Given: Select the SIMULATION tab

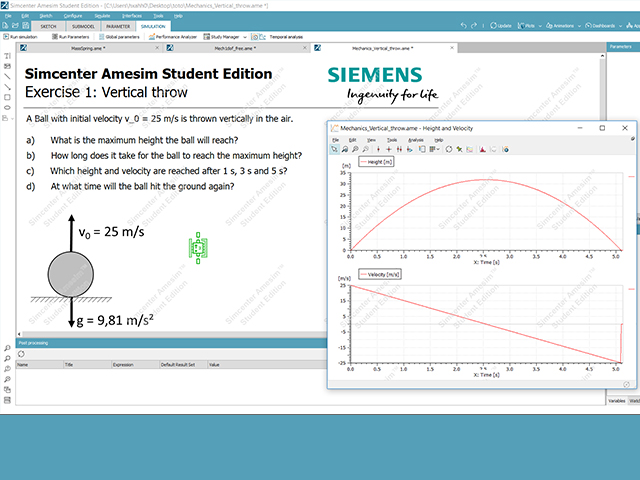Looking at the screenshot, I should coord(153,26).
